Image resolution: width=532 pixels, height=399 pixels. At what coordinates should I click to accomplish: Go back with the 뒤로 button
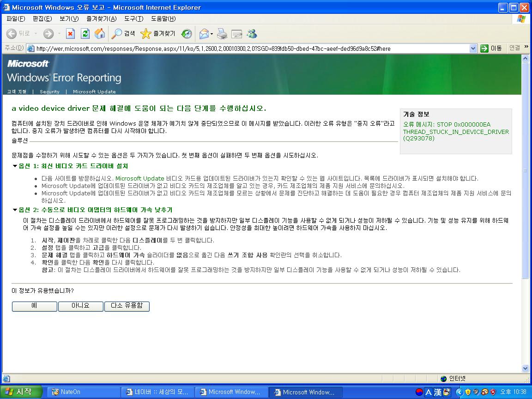[18, 34]
